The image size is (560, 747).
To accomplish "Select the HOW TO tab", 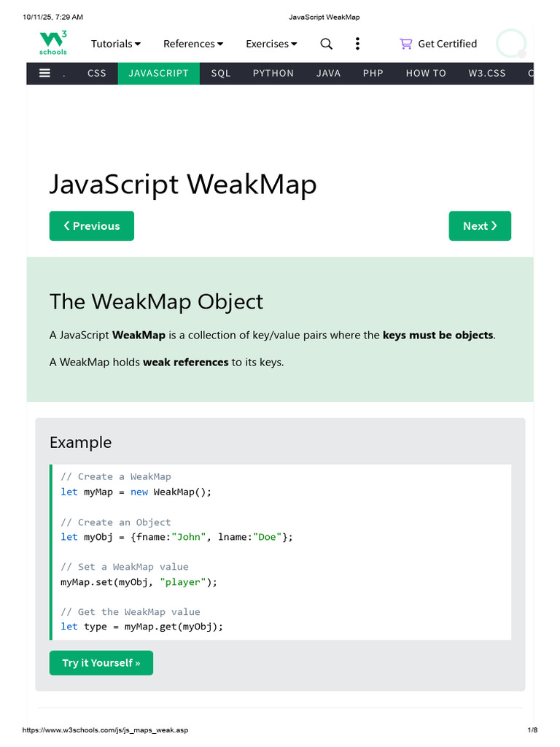I will coord(426,74).
